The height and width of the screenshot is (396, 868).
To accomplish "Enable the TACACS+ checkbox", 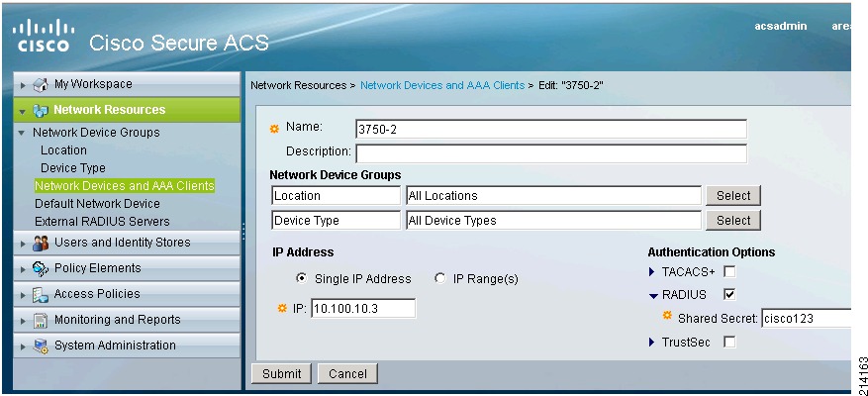I will coord(729,272).
